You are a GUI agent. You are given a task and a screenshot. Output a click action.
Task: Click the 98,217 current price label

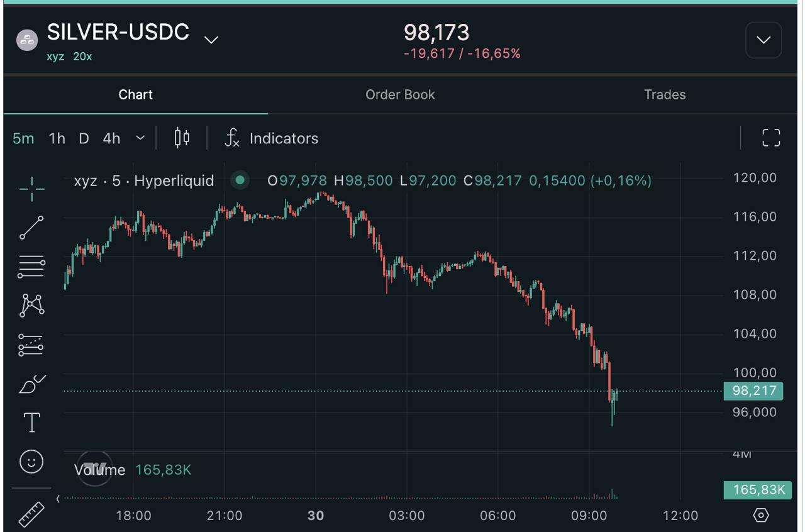tap(753, 391)
